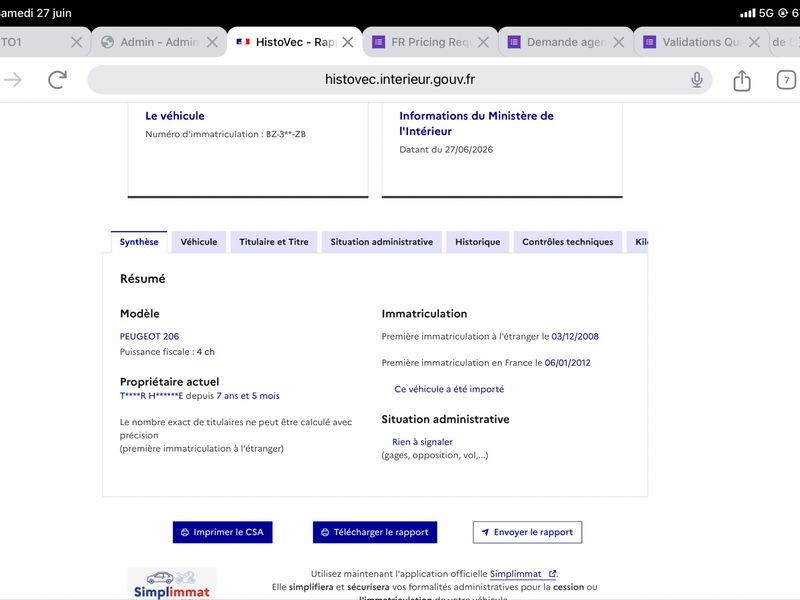Click the 'Le véhicule' card heading
800x600 pixels.
tap(175, 116)
